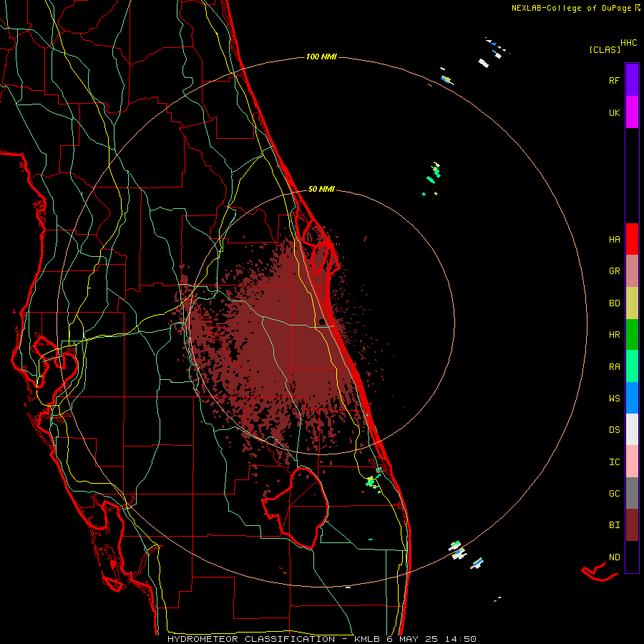Click the HYDROMETEOR CLASSIFICATION title text
The width and height of the screenshot is (644, 644).
pyautogui.click(x=251, y=639)
